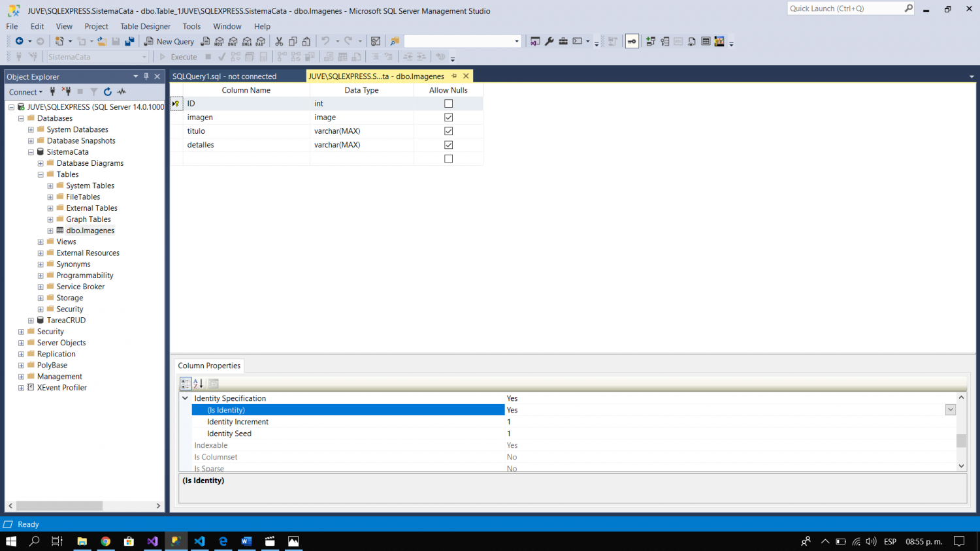
Task: Click the Column Properties vertical scrollbar thumb
Action: (961, 441)
